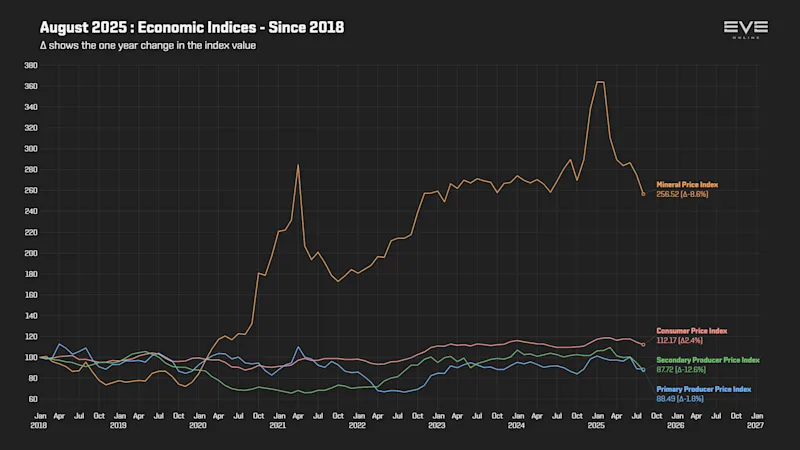Screen dimensions: 800x450
Task: Click the y-axis label '100'
Action: click(31, 358)
